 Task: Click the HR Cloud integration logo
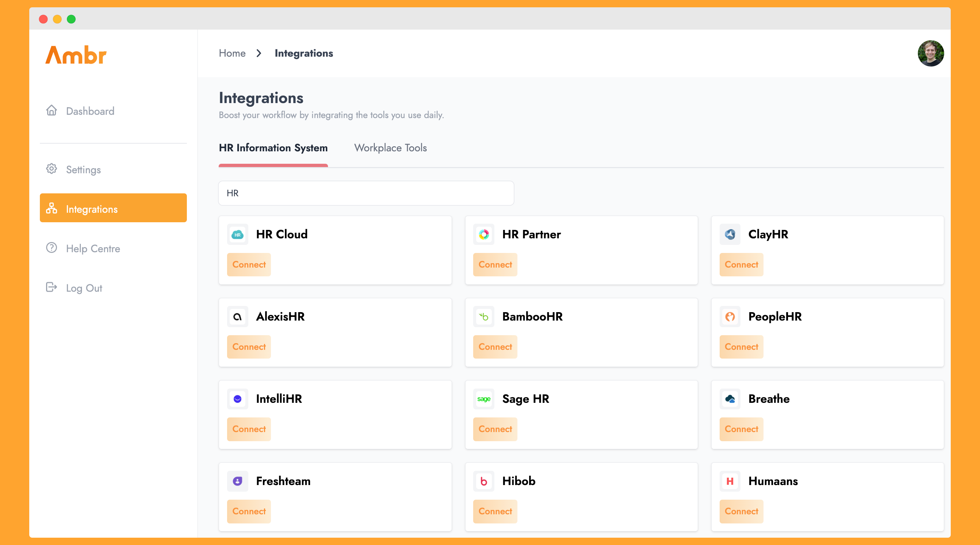click(x=237, y=234)
